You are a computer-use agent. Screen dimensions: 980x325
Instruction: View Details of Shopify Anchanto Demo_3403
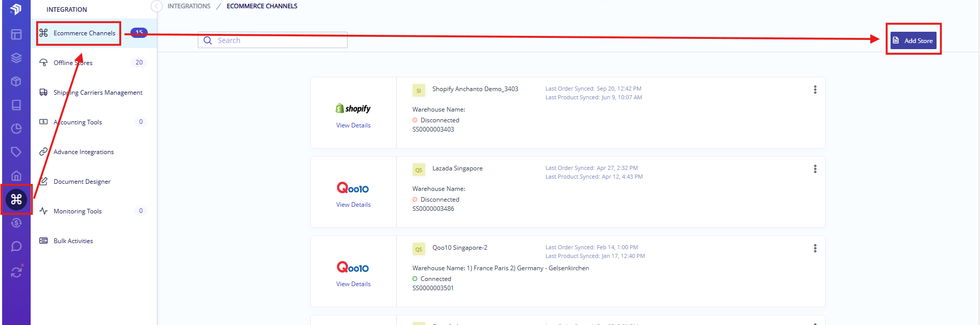pos(353,125)
